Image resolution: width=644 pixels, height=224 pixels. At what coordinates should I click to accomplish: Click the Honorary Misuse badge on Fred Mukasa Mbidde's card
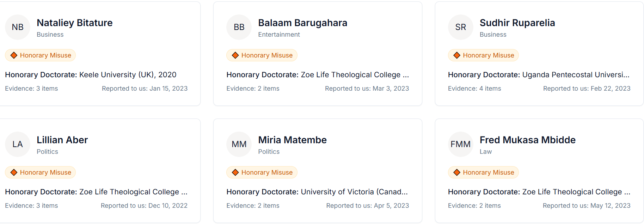pos(483,172)
